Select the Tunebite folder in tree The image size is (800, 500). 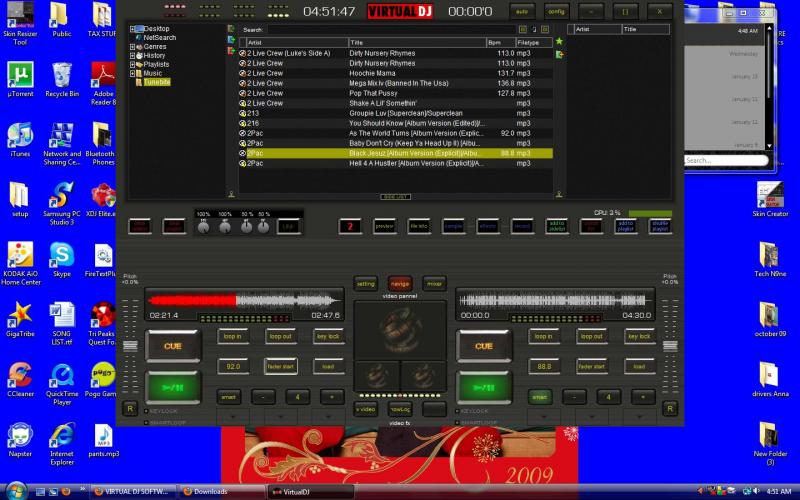156,82
